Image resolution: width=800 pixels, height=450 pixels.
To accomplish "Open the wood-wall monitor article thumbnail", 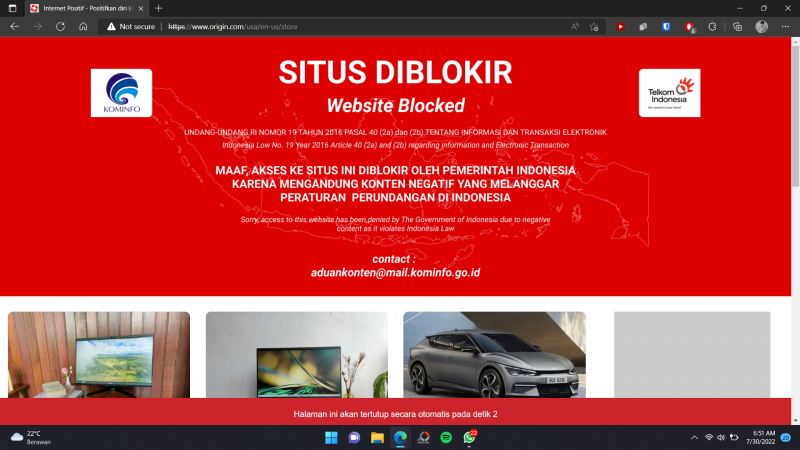I will 99,355.
